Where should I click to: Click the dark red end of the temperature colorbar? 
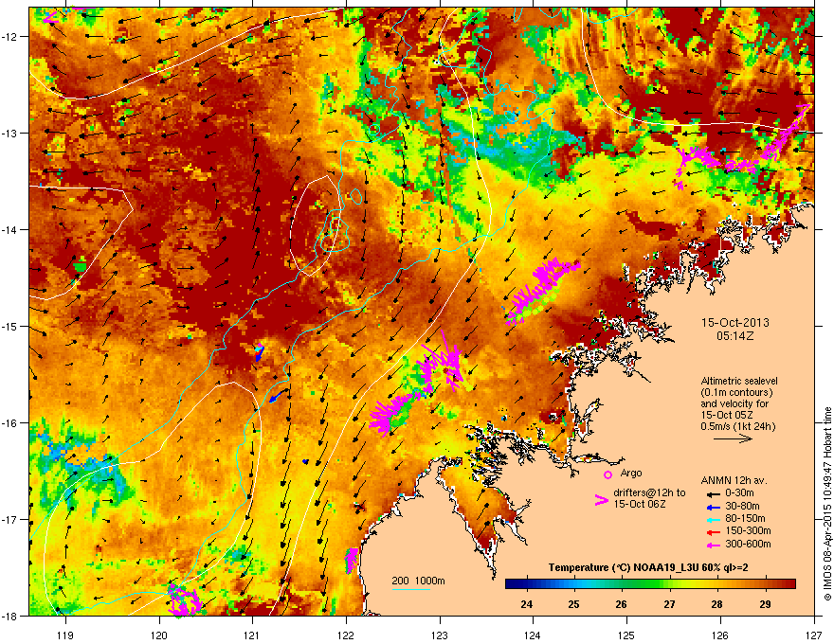click(x=791, y=584)
